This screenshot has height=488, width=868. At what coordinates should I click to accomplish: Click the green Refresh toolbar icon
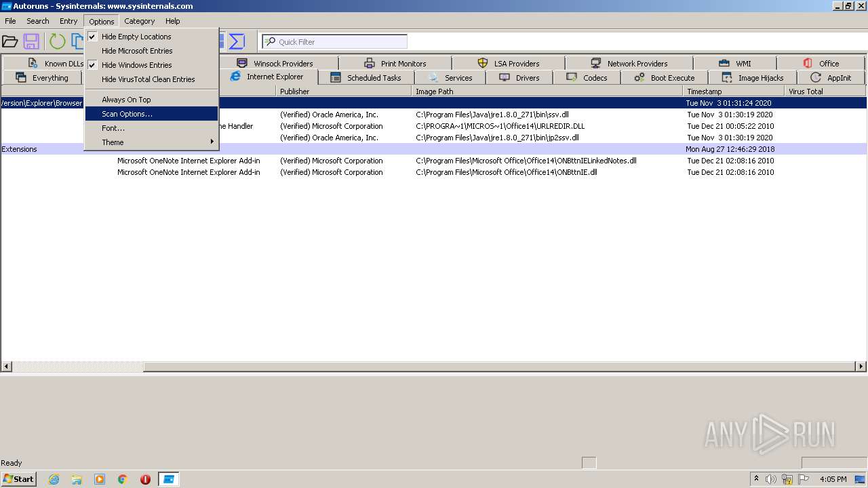[58, 41]
